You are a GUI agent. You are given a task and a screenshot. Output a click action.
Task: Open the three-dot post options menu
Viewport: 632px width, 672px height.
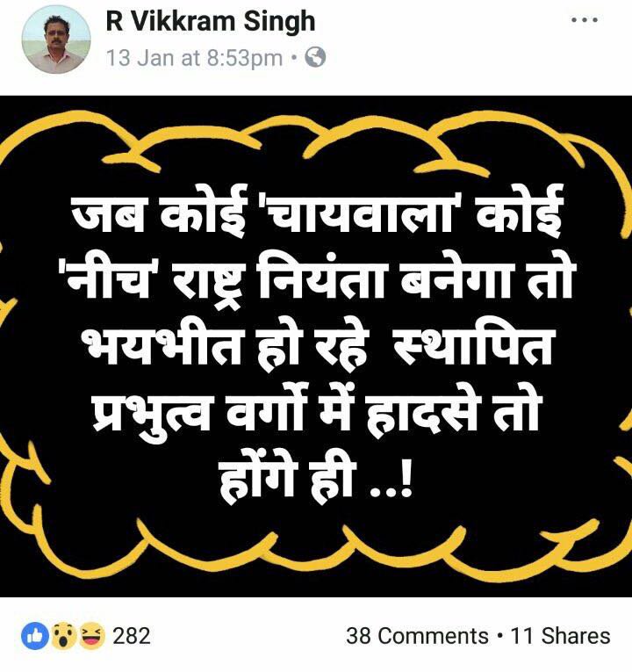point(585,19)
